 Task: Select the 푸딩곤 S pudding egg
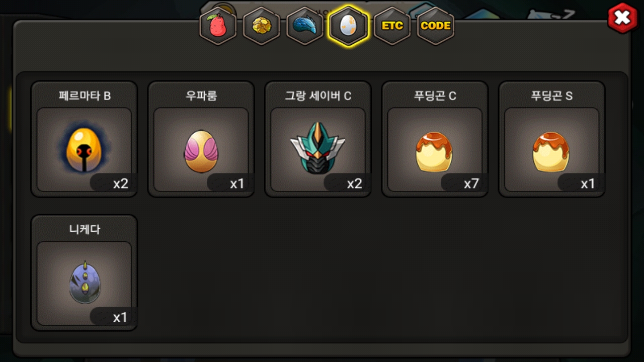point(551,151)
